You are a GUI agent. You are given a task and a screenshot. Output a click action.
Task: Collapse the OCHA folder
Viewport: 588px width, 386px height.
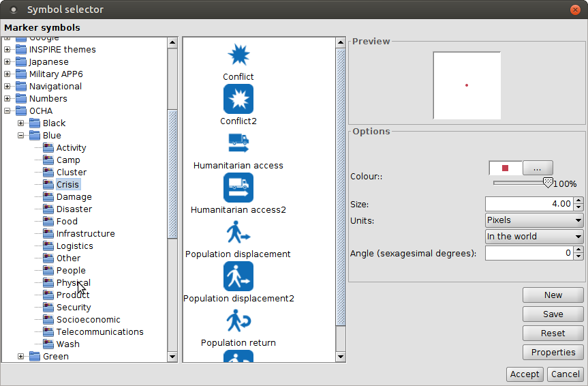tap(7, 110)
